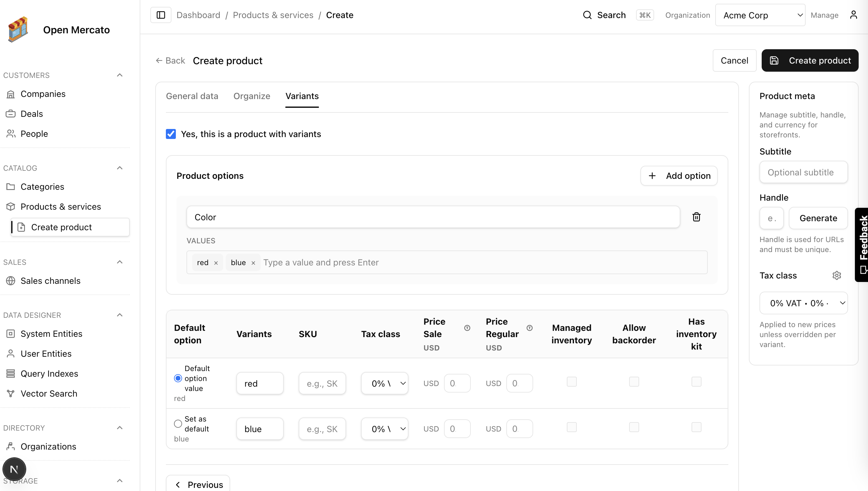The image size is (868, 491).
Task: Select the People icon in Customers section
Action: 11,134
